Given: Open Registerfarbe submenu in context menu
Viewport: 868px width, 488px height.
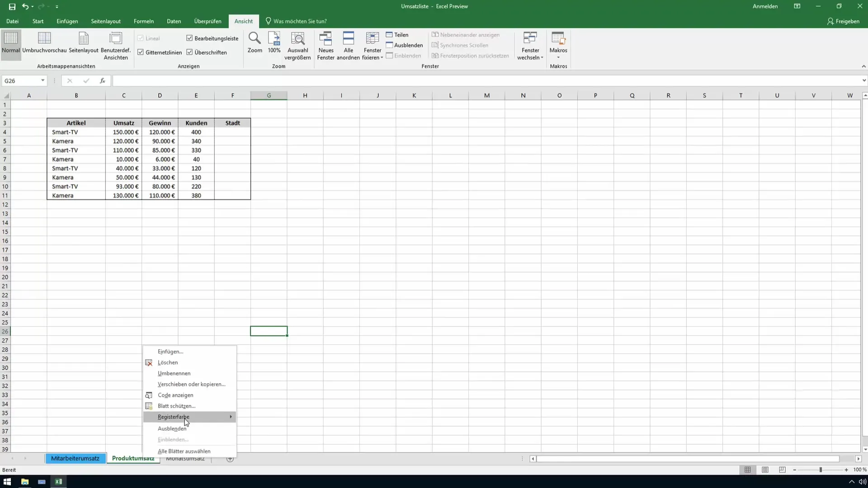Looking at the screenshot, I should [189, 417].
